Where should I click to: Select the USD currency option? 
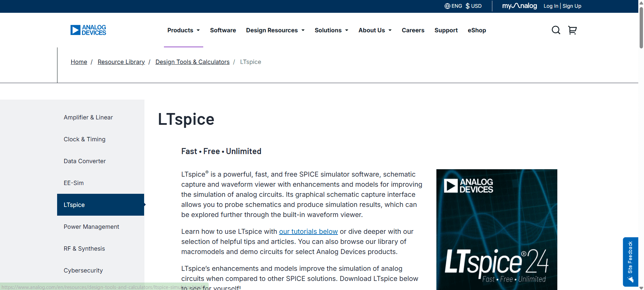474,6
